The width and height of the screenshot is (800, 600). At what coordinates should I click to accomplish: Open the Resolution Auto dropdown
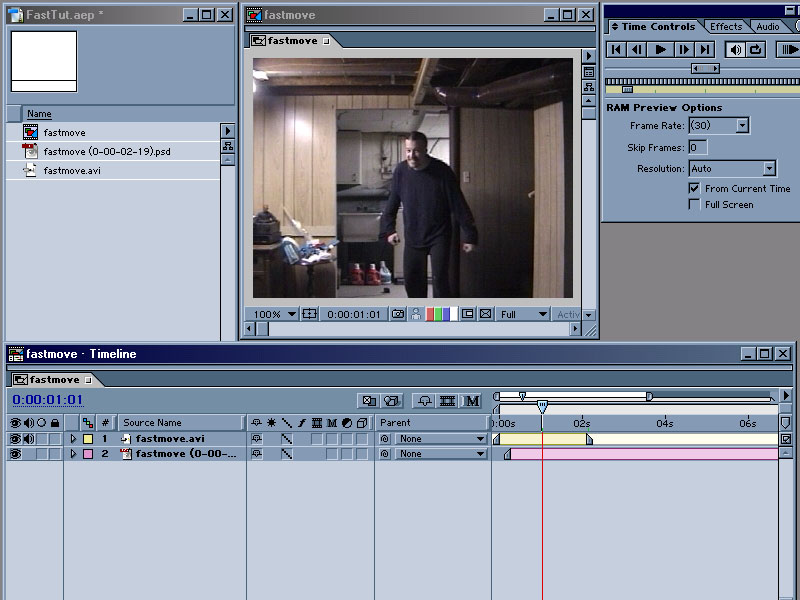[x=769, y=169]
